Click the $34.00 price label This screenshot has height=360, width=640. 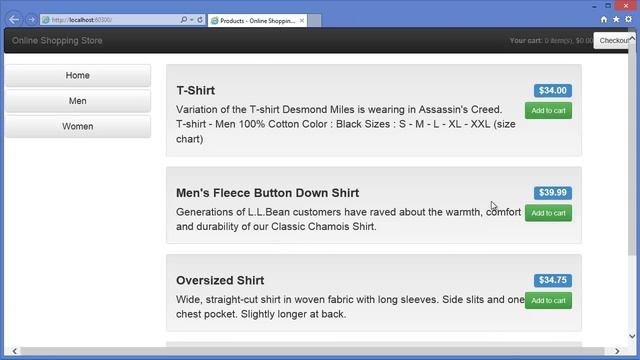coord(553,91)
